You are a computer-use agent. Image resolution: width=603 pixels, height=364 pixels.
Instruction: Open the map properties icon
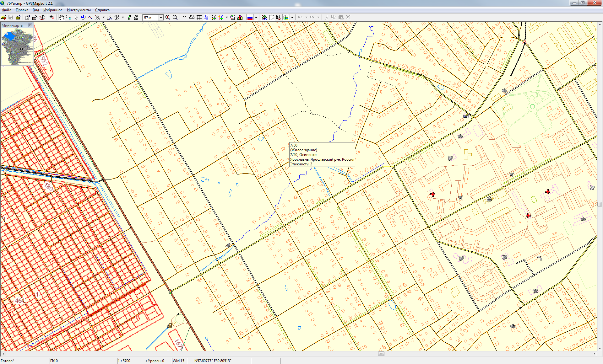pyautogui.click(x=27, y=18)
